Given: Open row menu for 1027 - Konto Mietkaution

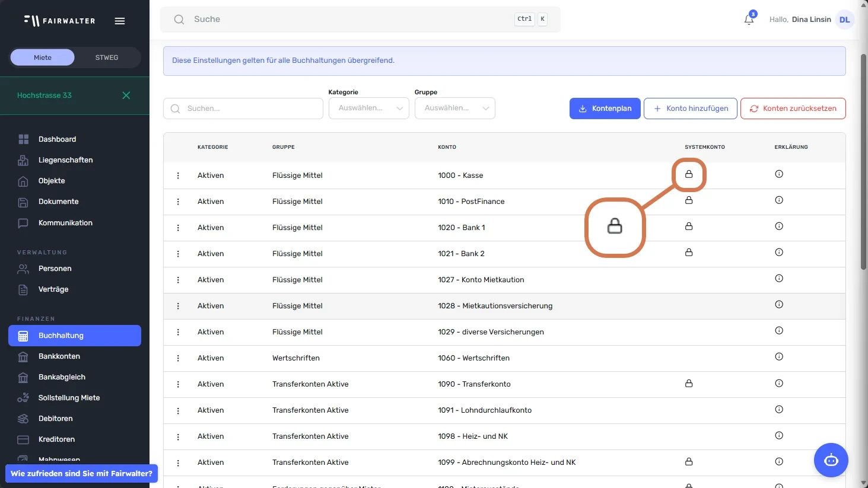Looking at the screenshot, I should 178,280.
